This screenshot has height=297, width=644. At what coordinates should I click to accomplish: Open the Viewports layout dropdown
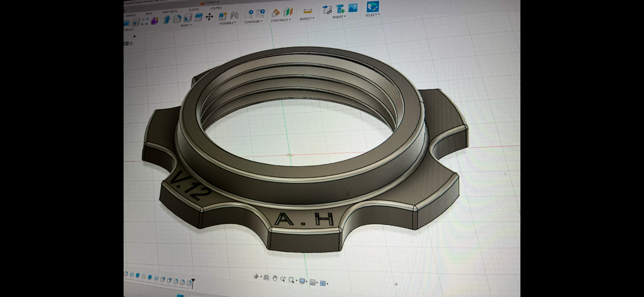coord(324,283)
